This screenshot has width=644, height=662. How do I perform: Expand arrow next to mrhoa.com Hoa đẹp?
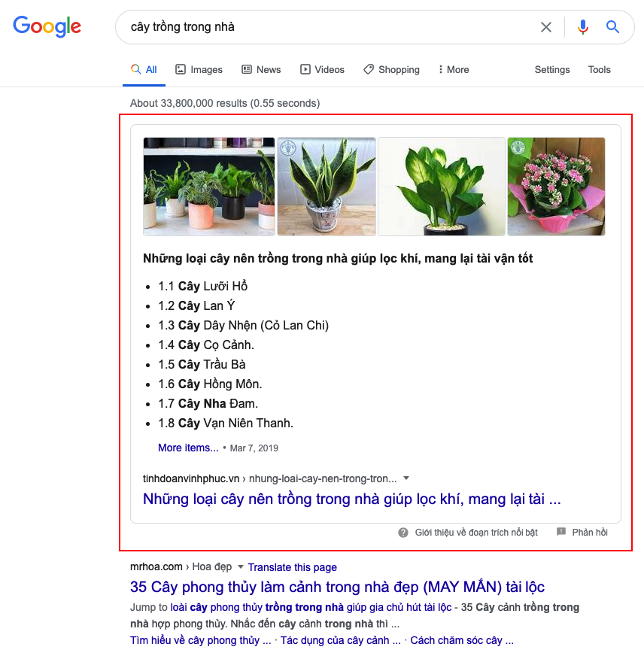[241, 566]
